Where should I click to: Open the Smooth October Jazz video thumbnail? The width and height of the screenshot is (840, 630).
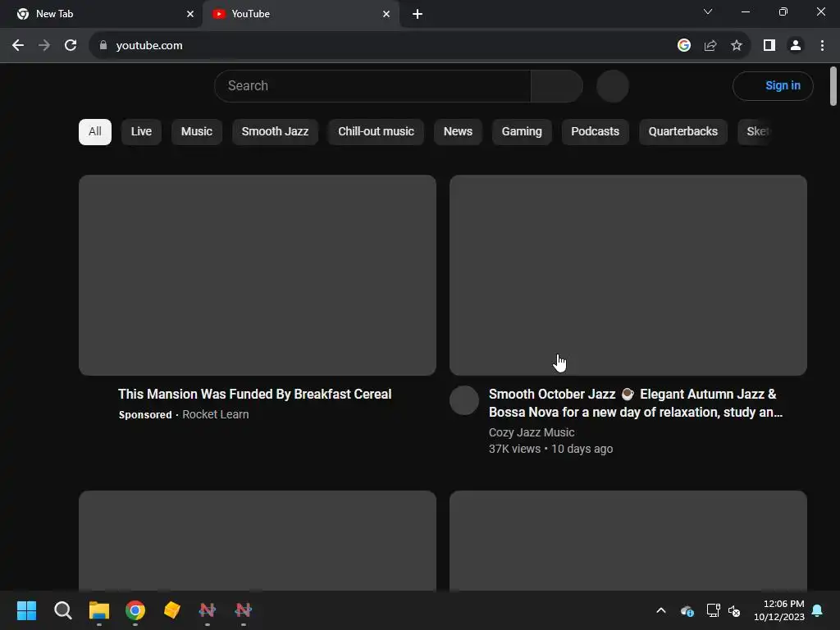(x=628, y=275)
